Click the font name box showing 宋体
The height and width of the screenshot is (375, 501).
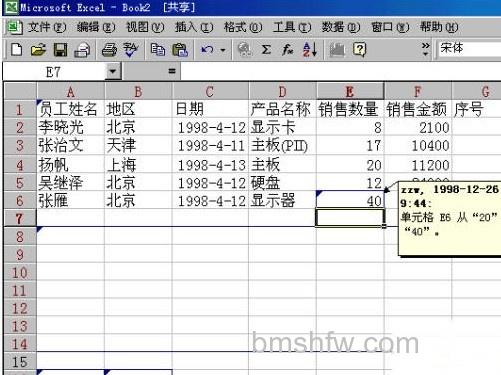click(469, 49)
